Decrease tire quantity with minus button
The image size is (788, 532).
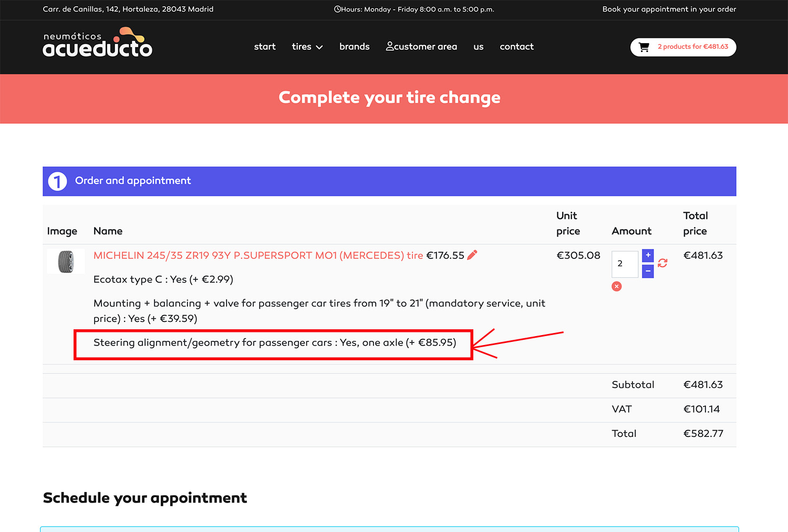648,271
